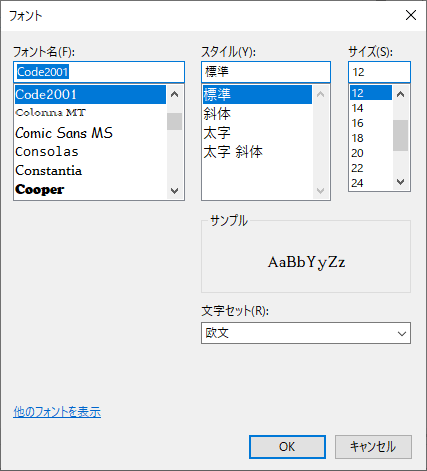Screen dimensions: 427x471
Task: Select 斜体 style option
Action: [x=257, y=114]
